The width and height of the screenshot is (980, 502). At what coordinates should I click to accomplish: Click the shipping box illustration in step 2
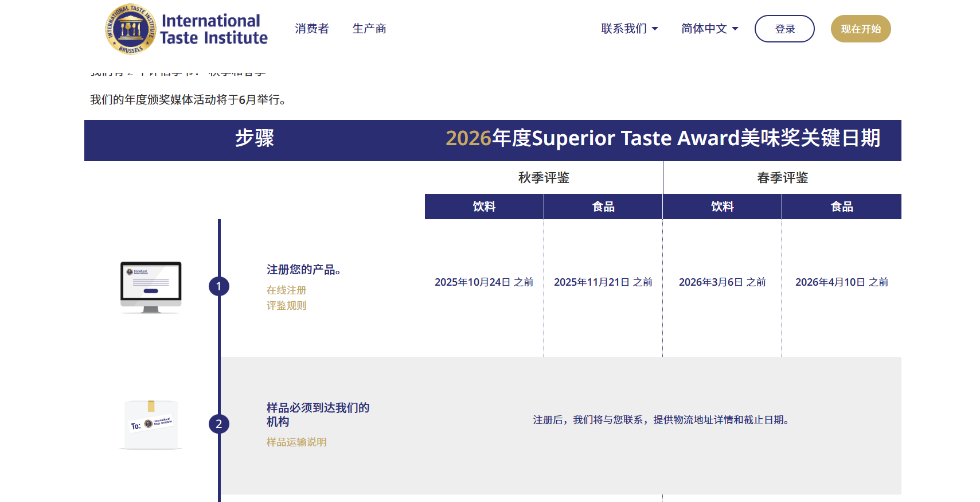(x=151, y=423)
